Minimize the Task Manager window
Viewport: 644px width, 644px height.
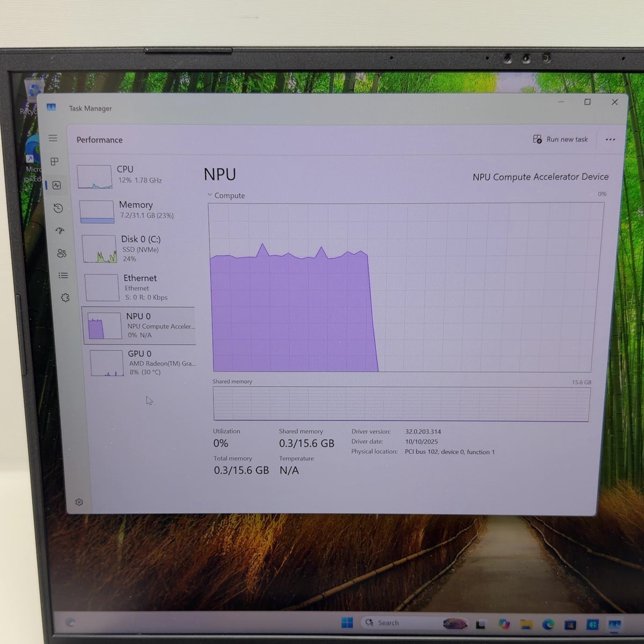click(561, 101)
